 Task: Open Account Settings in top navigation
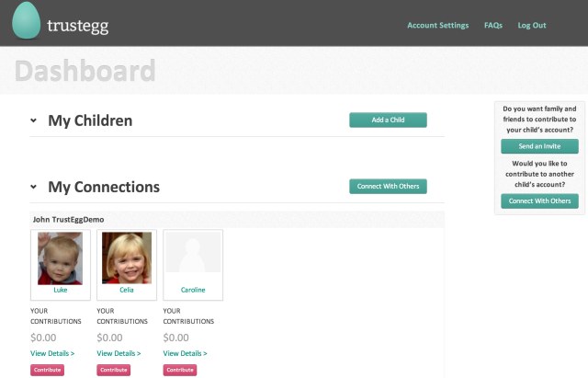pyautogui.click(x=437, y=26)
